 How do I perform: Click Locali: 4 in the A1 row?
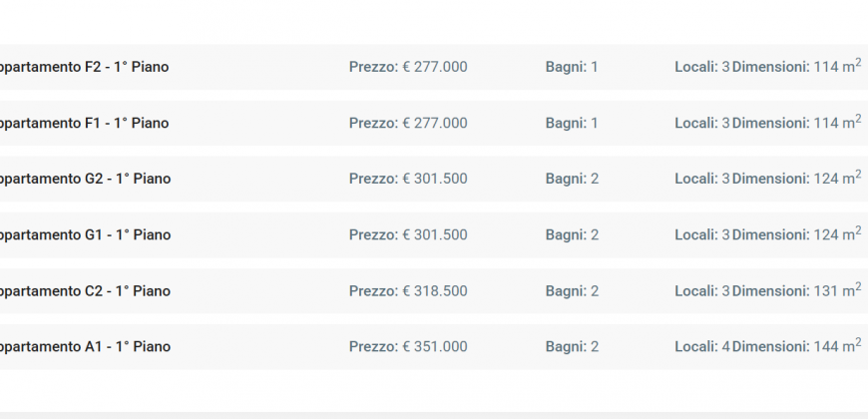point(702,347)
